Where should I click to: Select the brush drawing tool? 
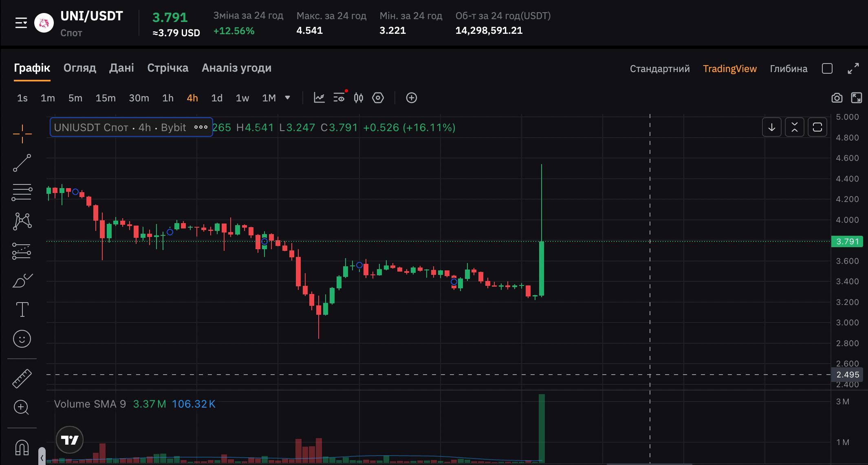22,281
